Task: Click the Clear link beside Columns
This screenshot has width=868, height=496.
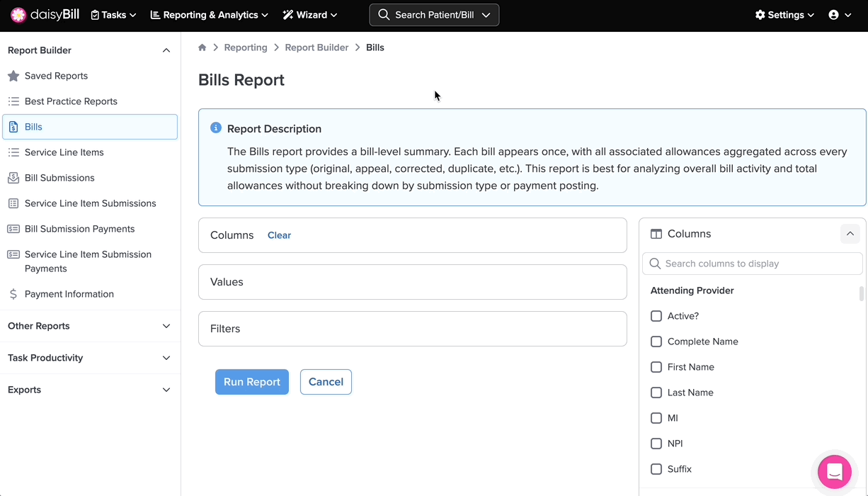Action: [x=279, y=235]
